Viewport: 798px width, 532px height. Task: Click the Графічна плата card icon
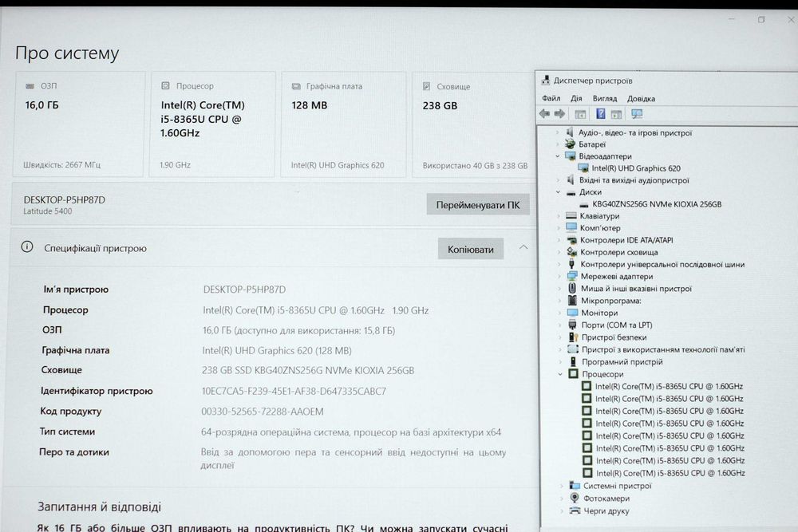pos(296,86)
